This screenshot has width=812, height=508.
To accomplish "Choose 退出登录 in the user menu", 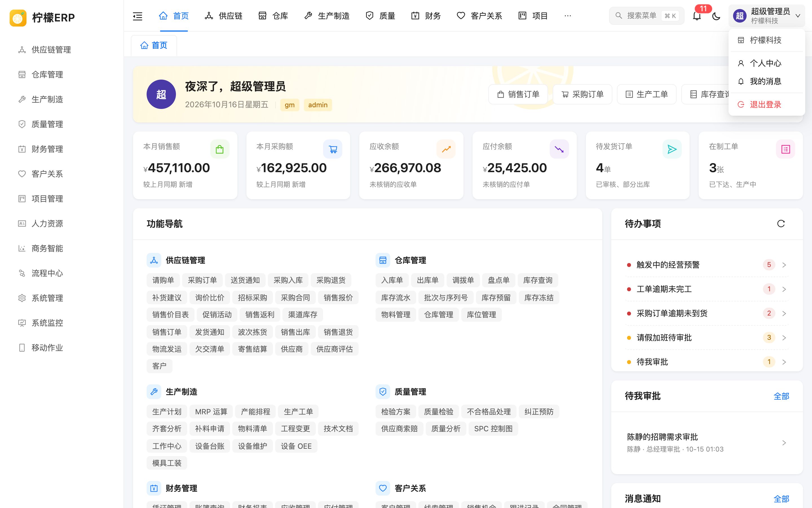I will point(766,104).
